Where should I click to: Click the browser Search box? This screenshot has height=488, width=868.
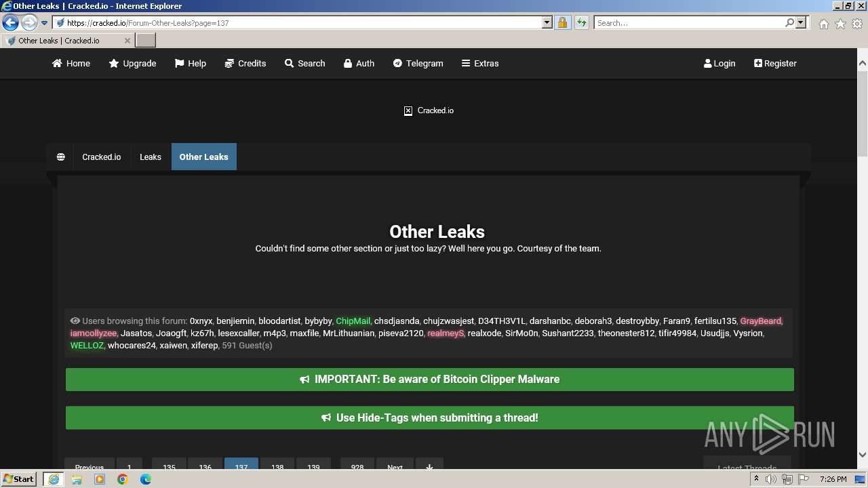688,22
